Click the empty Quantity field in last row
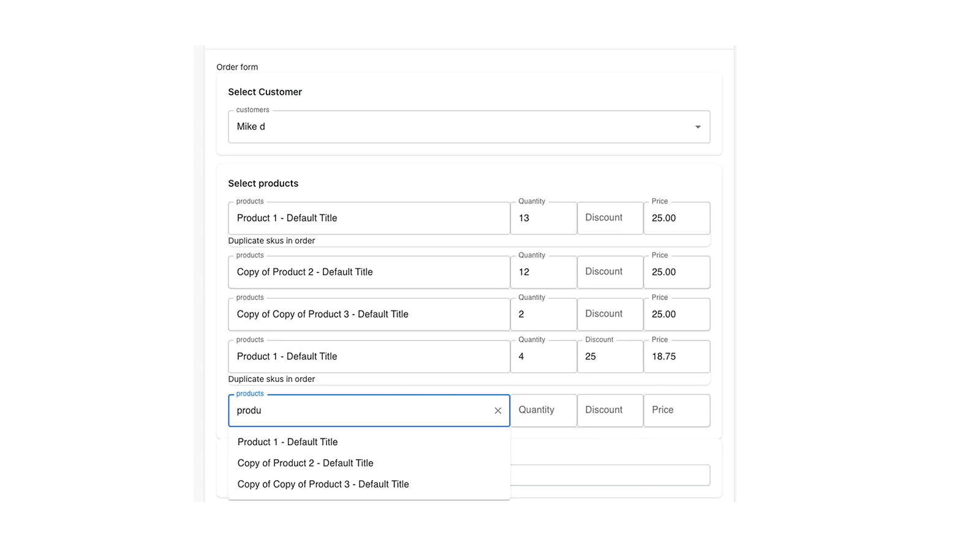The image size is (980, 551). click(x=544, y=411)
